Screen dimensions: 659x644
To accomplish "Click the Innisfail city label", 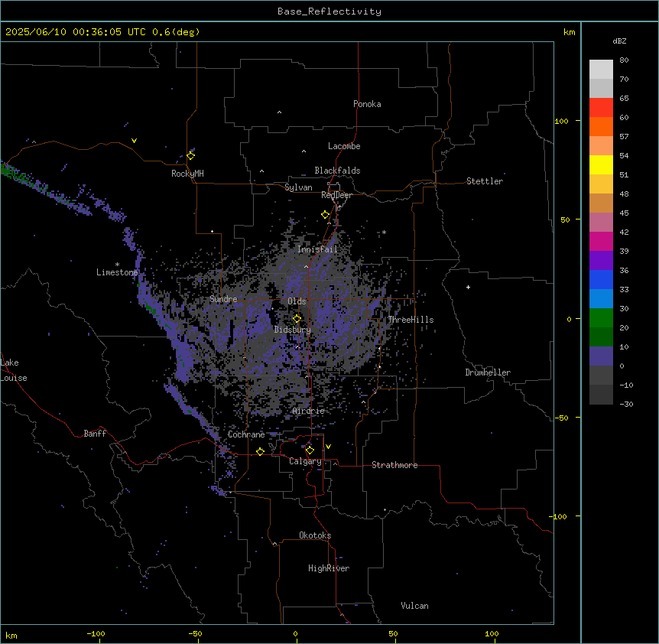I will point(317,249).
